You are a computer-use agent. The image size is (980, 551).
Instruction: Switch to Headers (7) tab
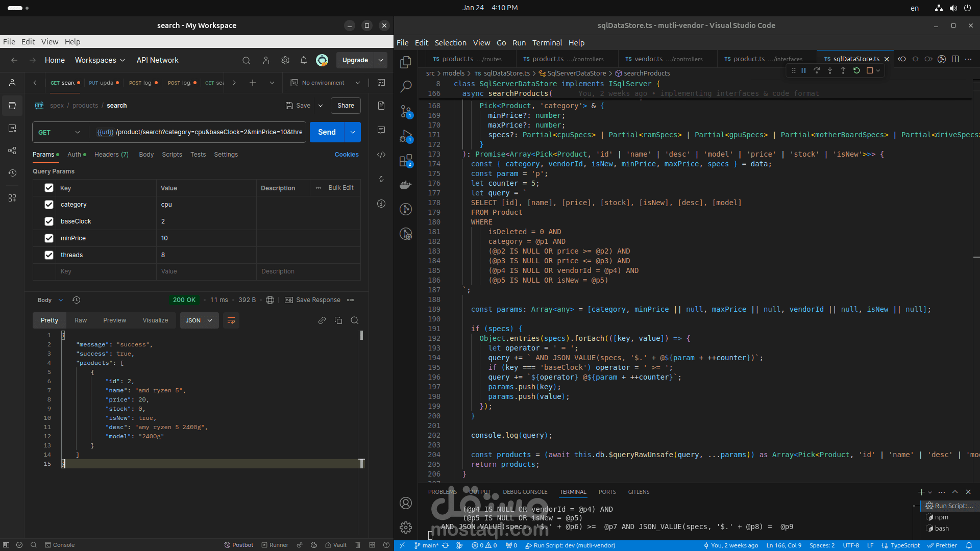111,155
